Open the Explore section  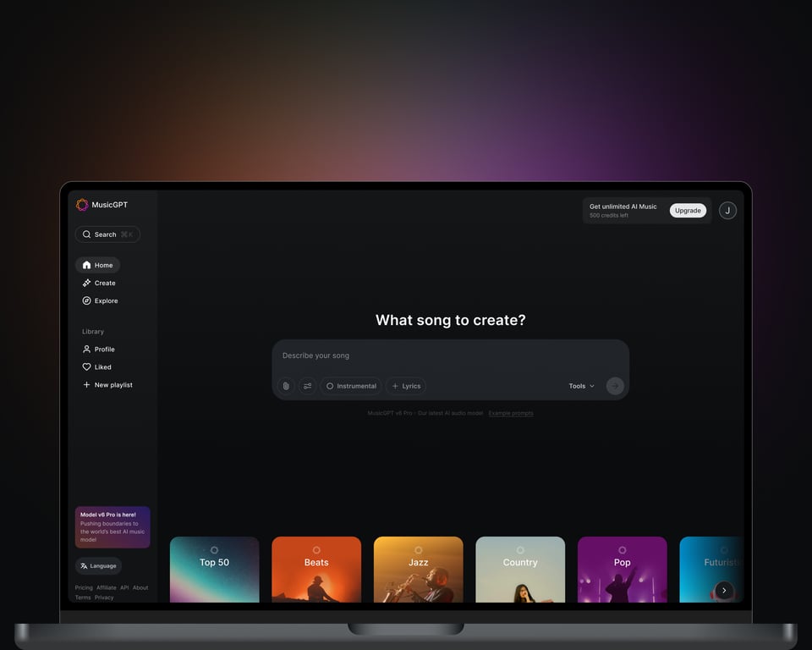coord(101,300)
